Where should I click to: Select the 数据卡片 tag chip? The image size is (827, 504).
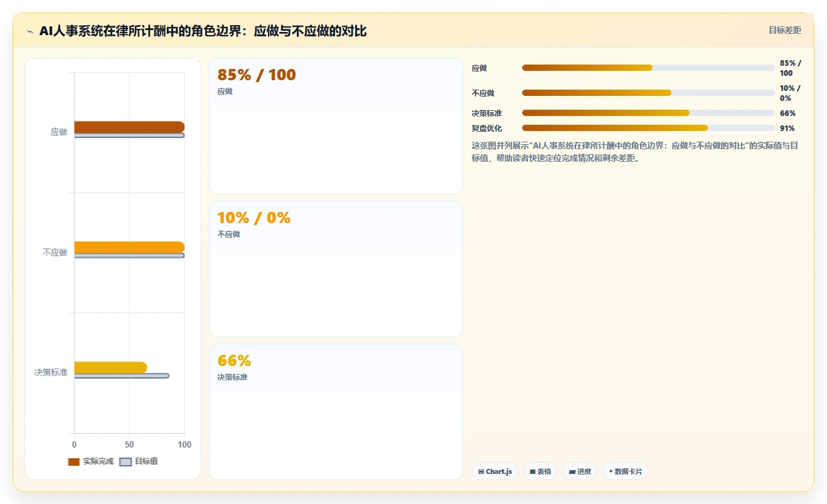pos(625,471)
